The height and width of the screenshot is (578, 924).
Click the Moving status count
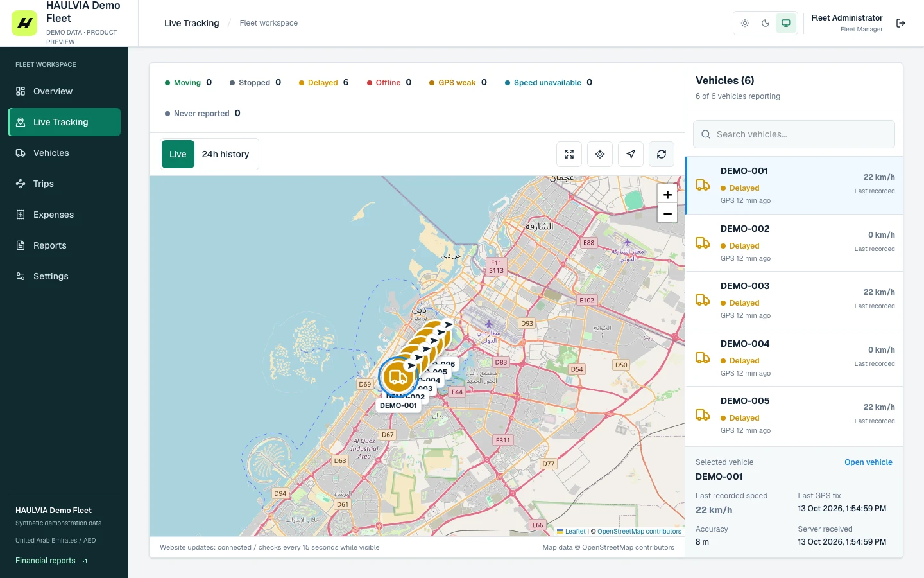click(x=188, y=83)
